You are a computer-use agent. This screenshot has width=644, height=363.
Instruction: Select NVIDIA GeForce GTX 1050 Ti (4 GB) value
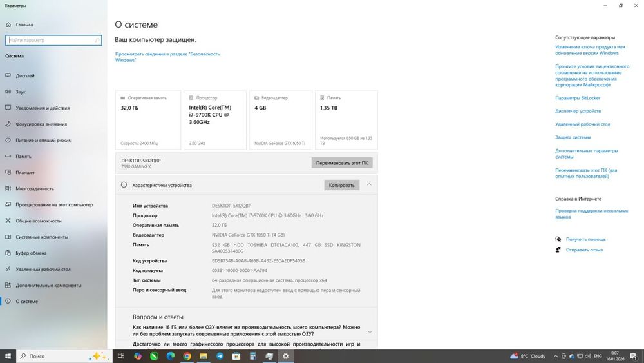click(248, 235)
